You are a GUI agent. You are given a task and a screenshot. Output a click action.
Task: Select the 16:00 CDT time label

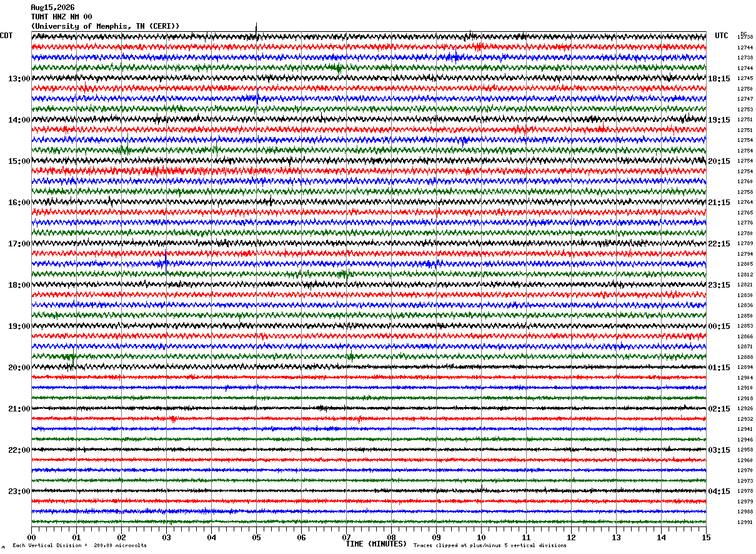pyautogui.click(x=19, y=203)
